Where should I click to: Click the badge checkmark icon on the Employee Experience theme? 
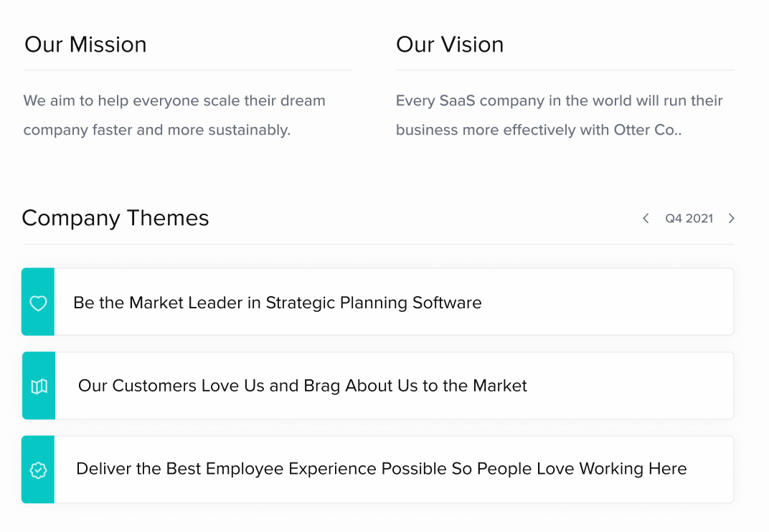click(38, 470)
